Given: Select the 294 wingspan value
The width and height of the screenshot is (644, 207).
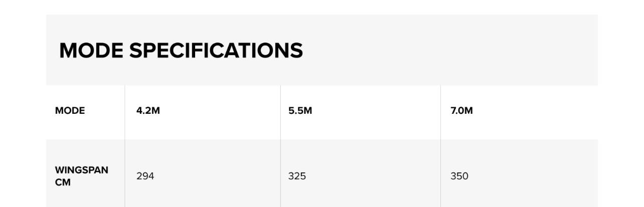Looking at the screenshot, I should (x=145, y=176).
